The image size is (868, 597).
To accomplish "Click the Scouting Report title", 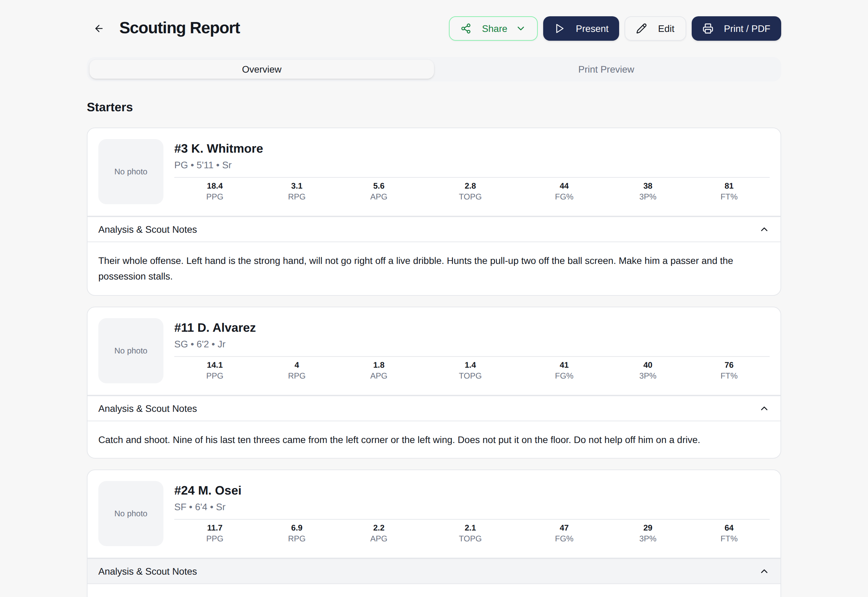I will [180, 28].
